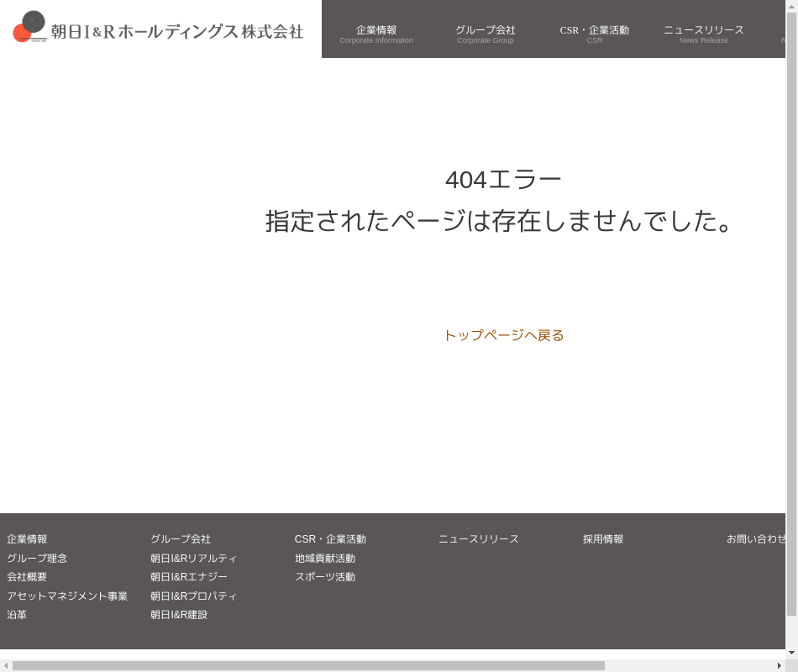Open footer link 朝日I&Rエナジー
Image resolution: width=798 pixels, height=672 pixels.
tap(189, 577)
